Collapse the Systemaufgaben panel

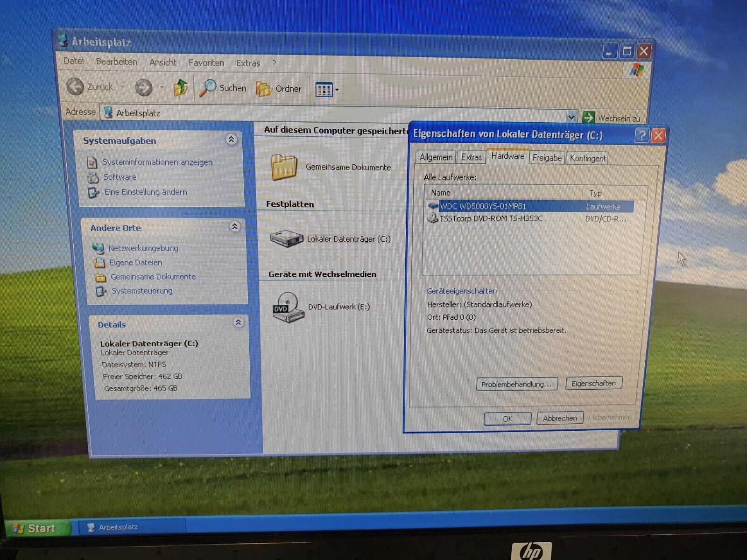[231, 140]
